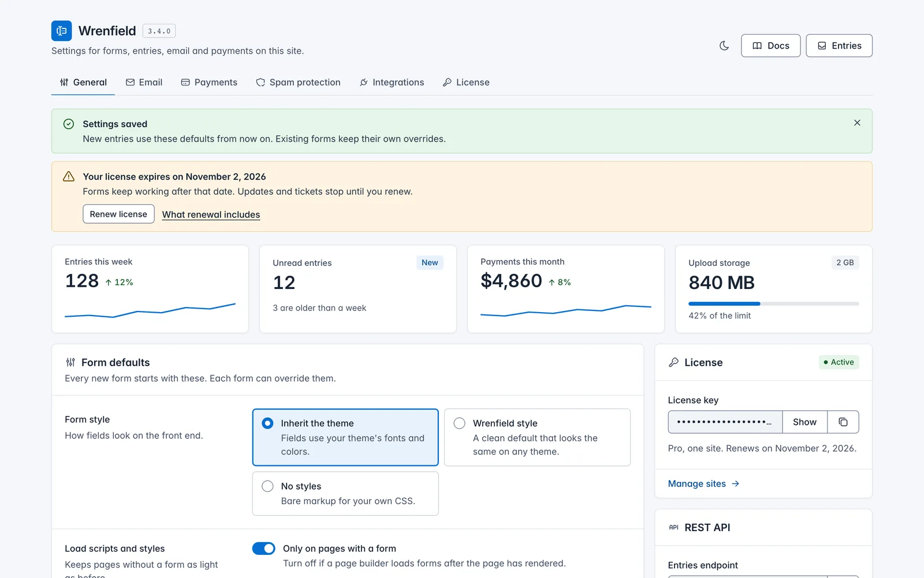This screenshot has height=578, width=924.
Task: Select the Inherit the theme radio option
Action: pyautogui.click(x=345, y=437)
